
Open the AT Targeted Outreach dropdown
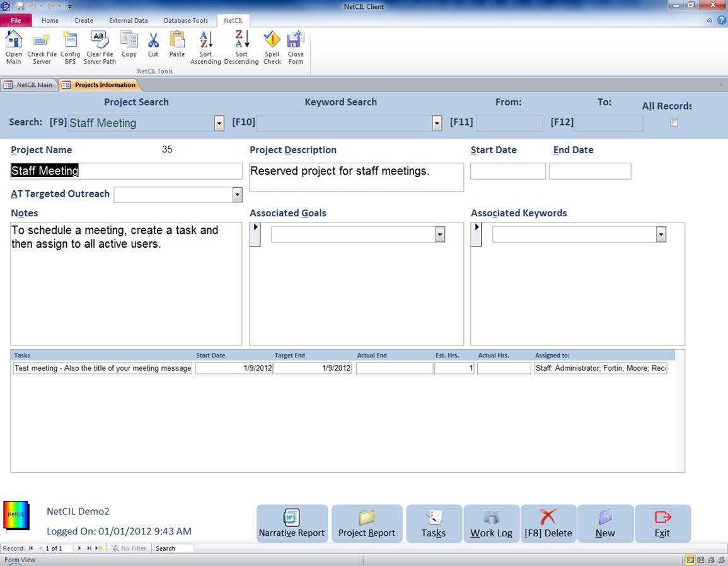point(237,195)
